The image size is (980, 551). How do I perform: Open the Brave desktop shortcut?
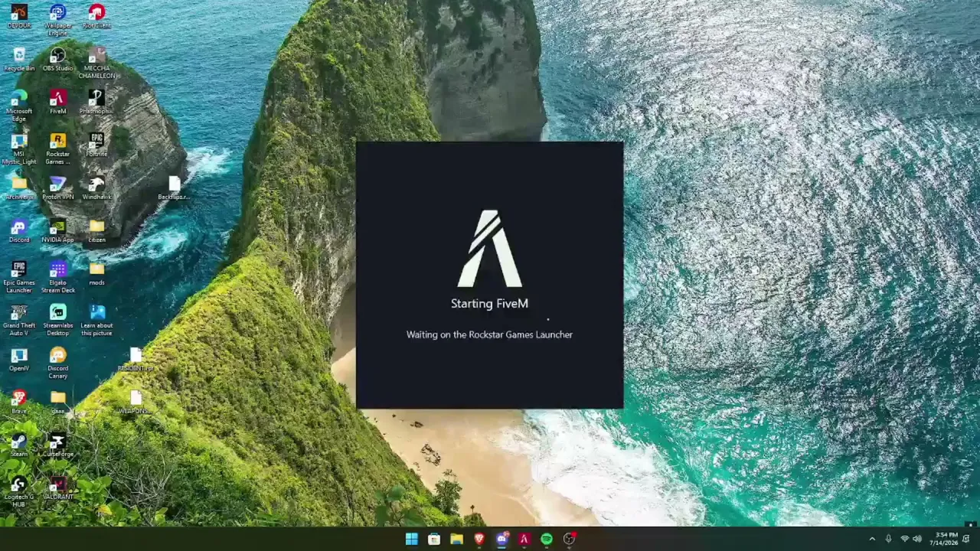tap(19, 402)
